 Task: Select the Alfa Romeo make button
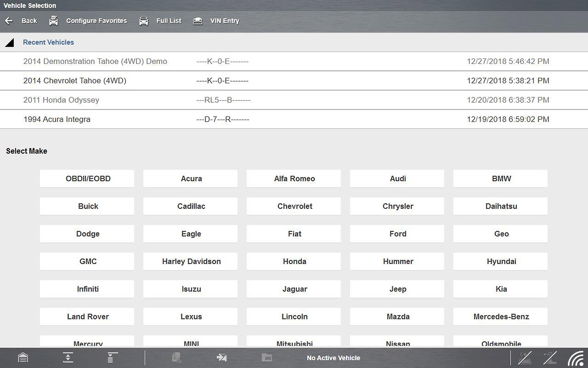pos(294,179)
